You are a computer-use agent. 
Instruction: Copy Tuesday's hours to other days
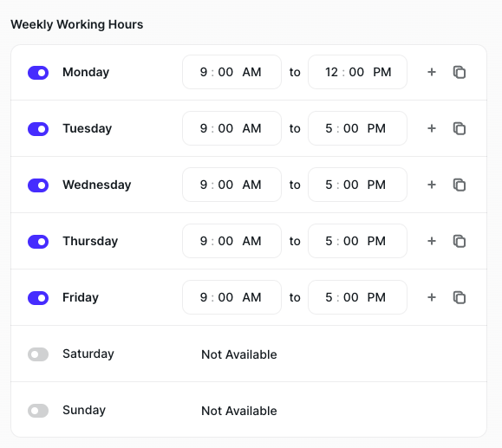coord(460,128)
